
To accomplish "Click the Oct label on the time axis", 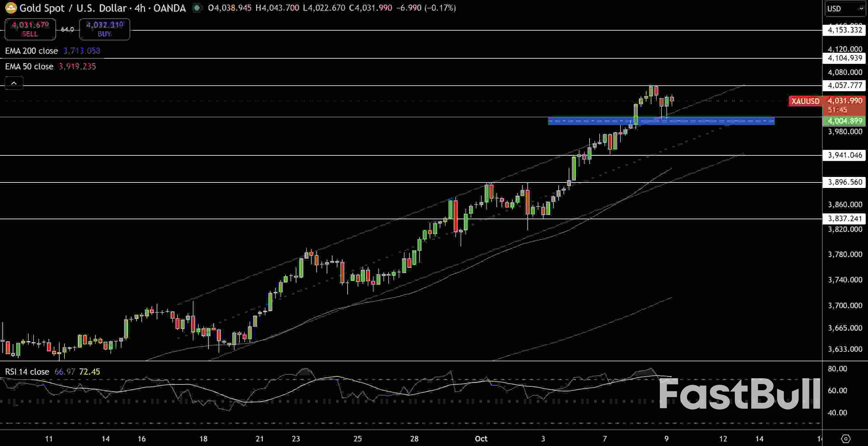I will [x=481, y=439].
